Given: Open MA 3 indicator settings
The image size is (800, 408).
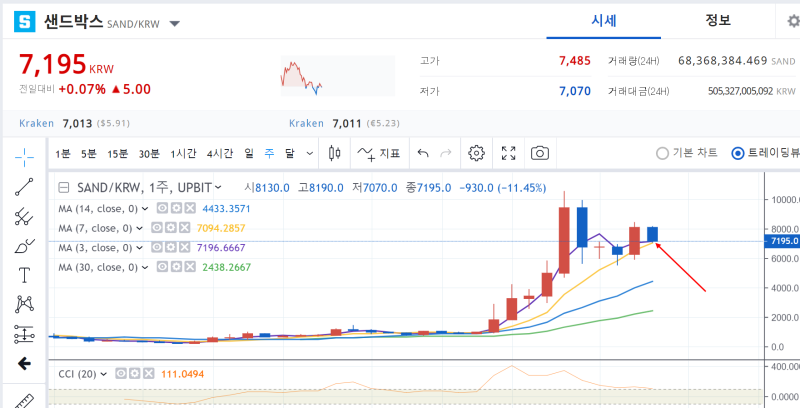Looking at the screenshot, I should pos(171,247).
